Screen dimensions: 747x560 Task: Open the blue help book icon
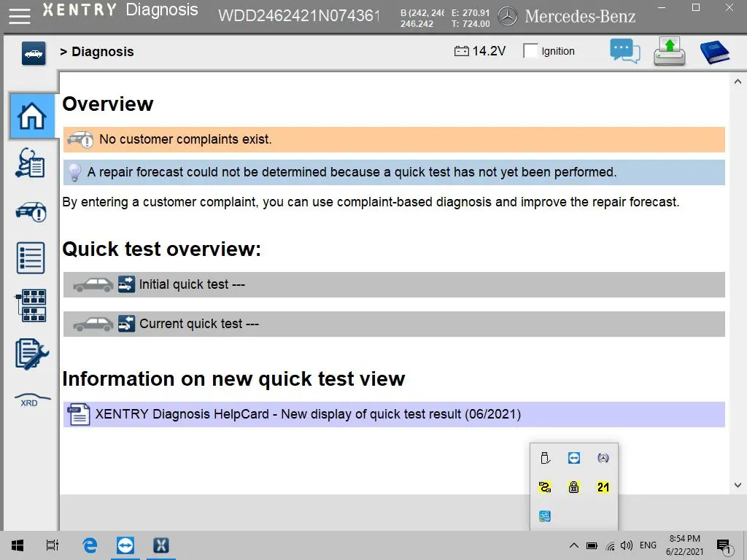tap(715, 52)
